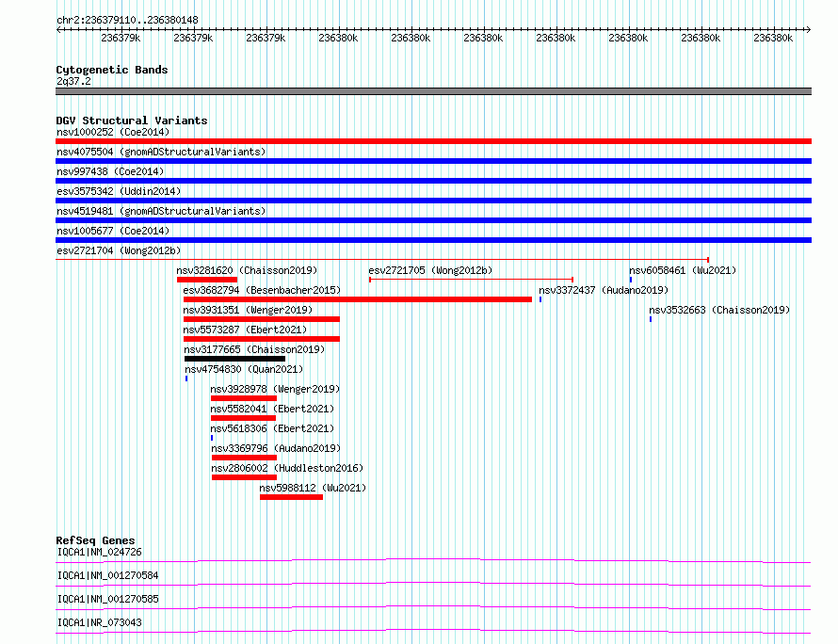Select the IQCA1|NR_073043 transcript label
Image resolution: width=838 pixels, height=644 pixels.
click(x=100, y=622)
